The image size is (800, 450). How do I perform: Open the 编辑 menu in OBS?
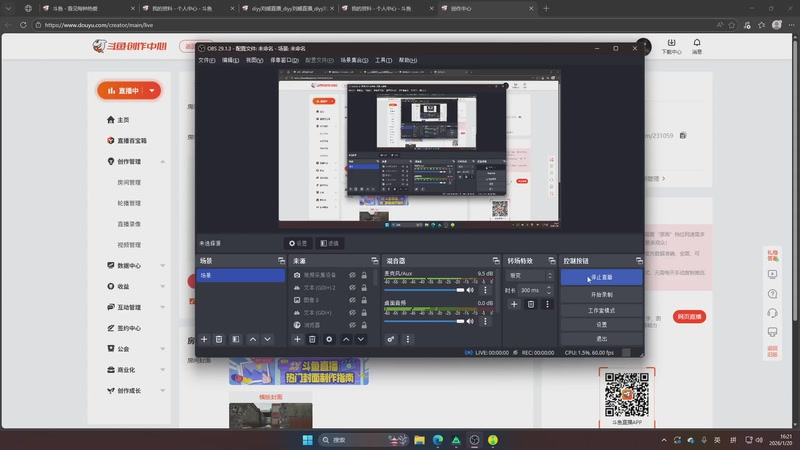[230, 60]
